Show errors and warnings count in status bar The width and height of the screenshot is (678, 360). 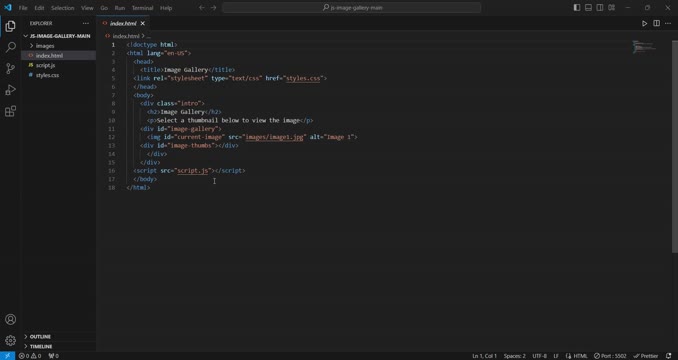click(x=30, y=356)
